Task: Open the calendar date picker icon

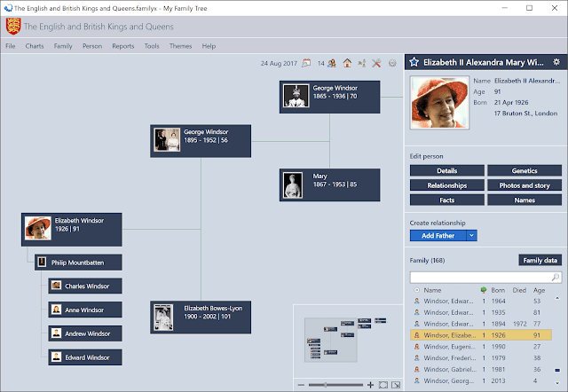Action: tap(306, 63)
